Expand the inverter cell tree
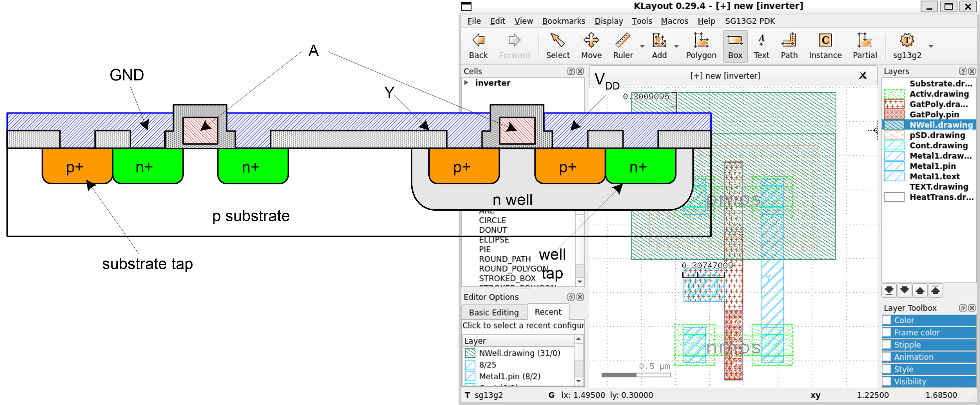Viewport: 980px width, 405px height. 467,83
